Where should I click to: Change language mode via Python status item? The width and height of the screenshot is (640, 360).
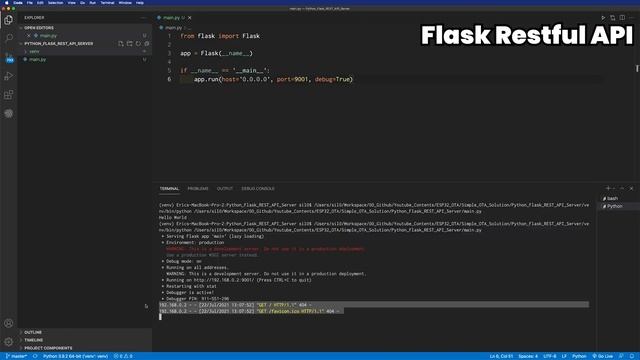coord(579,356)
